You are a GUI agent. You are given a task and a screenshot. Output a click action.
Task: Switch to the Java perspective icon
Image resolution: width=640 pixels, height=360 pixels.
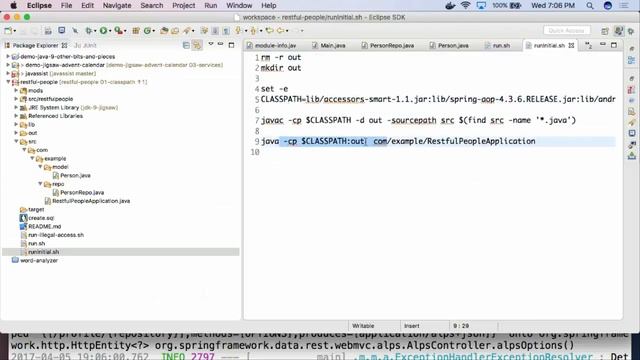pyautogui.click(x=619, y=31)
